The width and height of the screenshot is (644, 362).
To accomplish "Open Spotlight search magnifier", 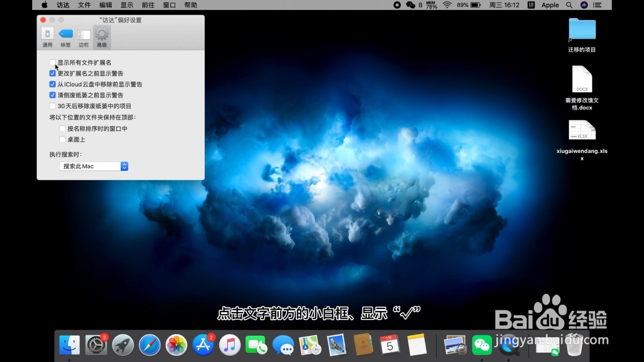I will pyautogui.click(x=569, y=5).
